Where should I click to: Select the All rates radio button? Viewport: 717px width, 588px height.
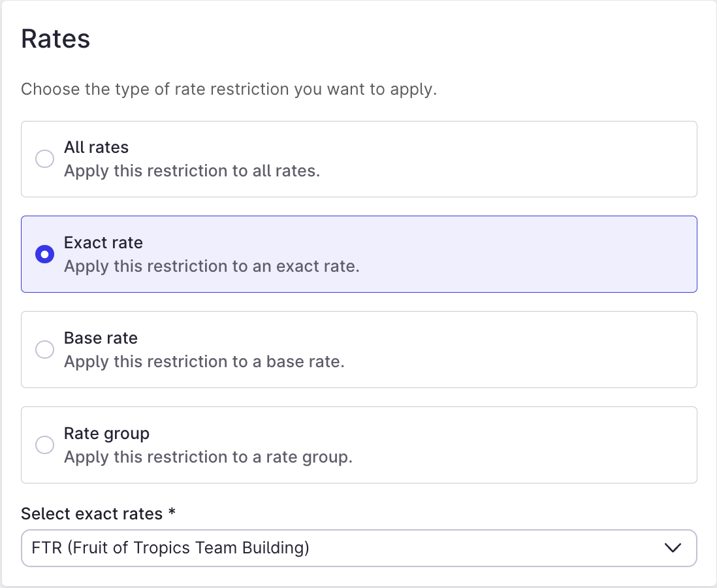[45, 159]
